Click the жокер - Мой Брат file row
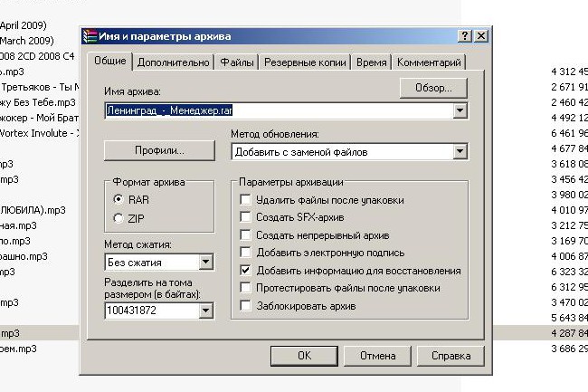The image size is (588, 392). (x=40, y=118)
